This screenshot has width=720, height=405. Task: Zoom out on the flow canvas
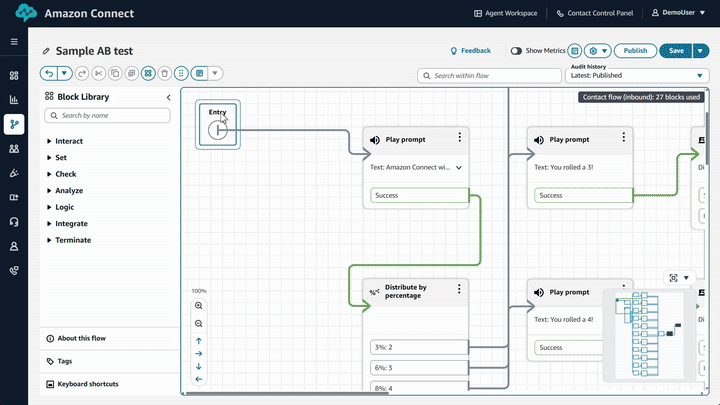coord(198,324)
